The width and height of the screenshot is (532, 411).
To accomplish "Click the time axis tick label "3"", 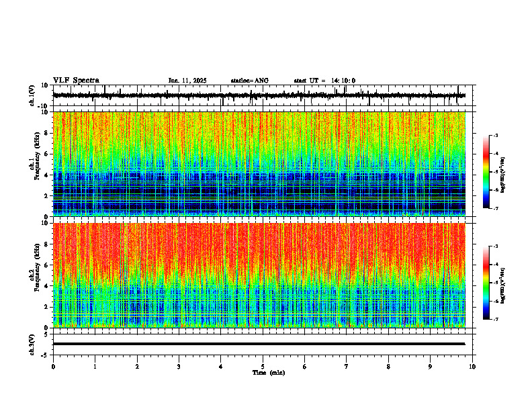I will [x=179, y=367].
